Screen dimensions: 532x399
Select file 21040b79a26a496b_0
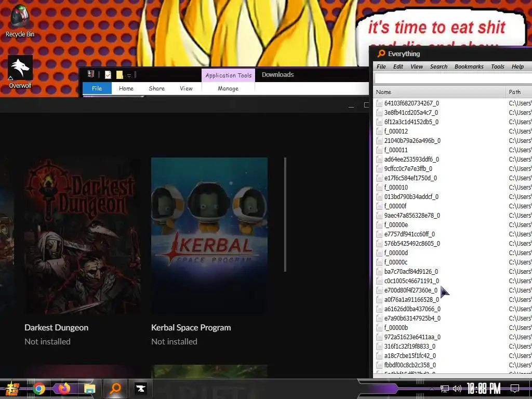pos(412,140)
